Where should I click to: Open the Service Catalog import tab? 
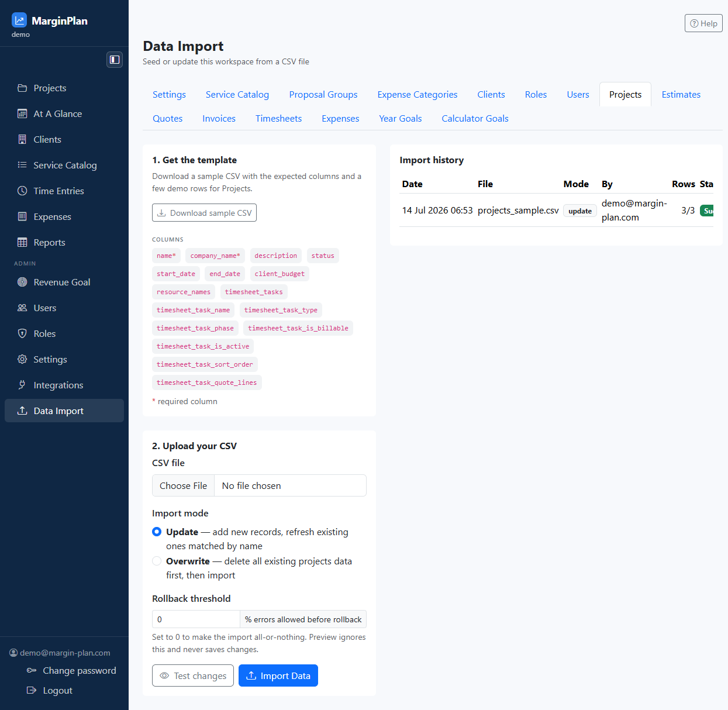237,94
